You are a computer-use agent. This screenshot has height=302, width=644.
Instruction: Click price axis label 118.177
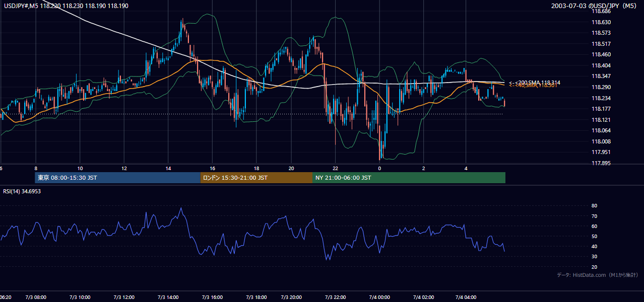coord(601,109)
